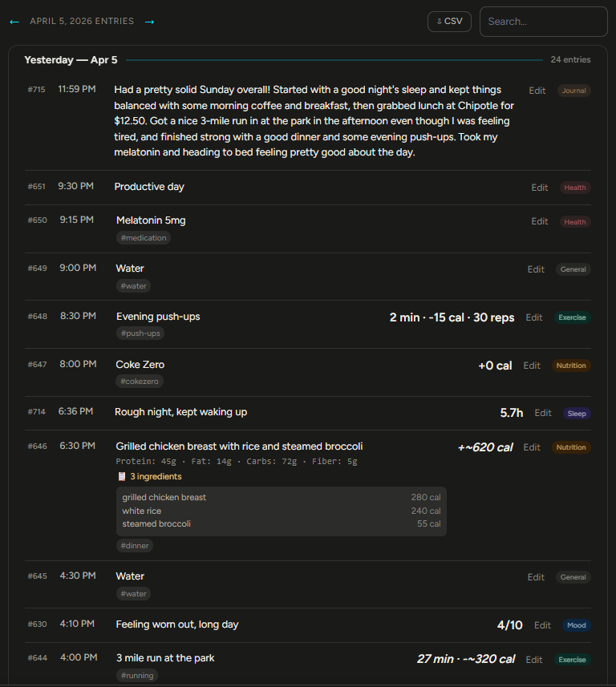The height and width of the screenshot is (687, 616).
Task: Toggle the #medication tag under Melatonin 5mg
Action: (x=143, y=237)
